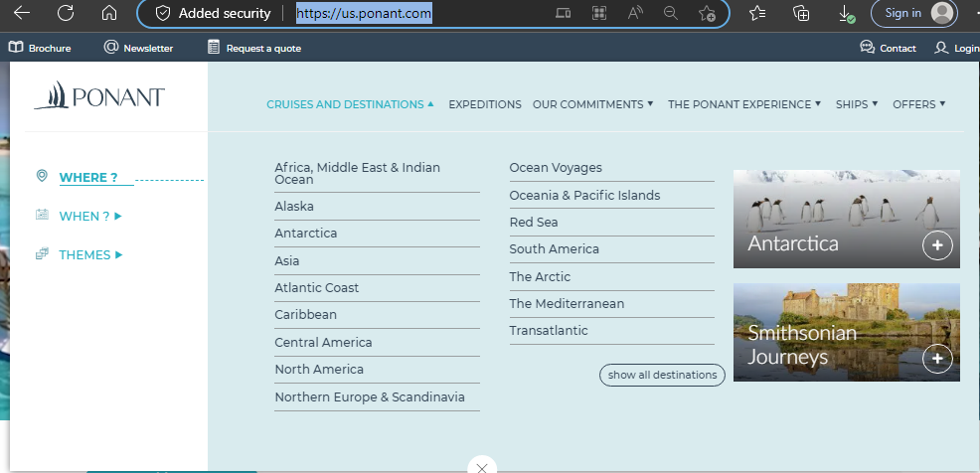Screen dimensions: 980x473
Task: Click the profile avatar icon
Action: pyautogui.click(x=942, y=13)
